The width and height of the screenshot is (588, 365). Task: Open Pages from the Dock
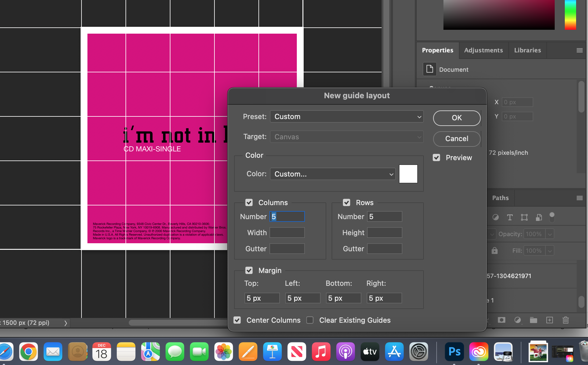pyautogui.click(x=248, y=352)
